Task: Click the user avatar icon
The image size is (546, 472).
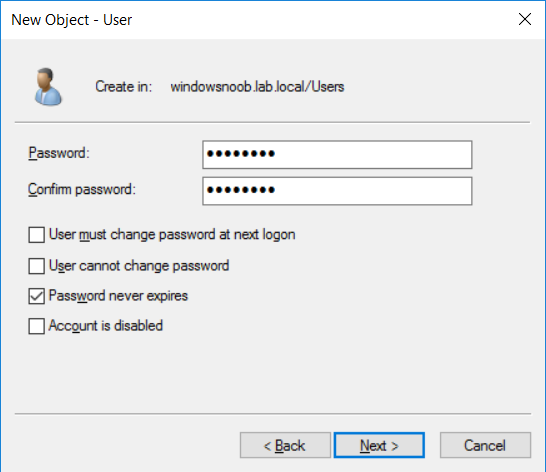Action: [x=48, y=87]
